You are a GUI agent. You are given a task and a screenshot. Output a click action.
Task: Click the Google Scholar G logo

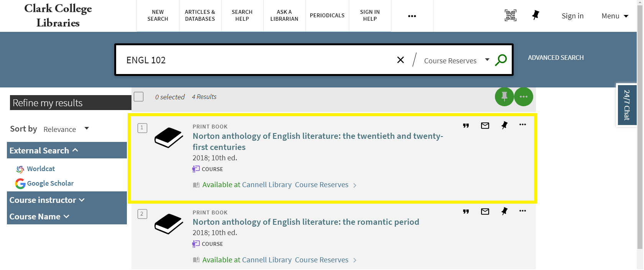[x=20, y=184]
